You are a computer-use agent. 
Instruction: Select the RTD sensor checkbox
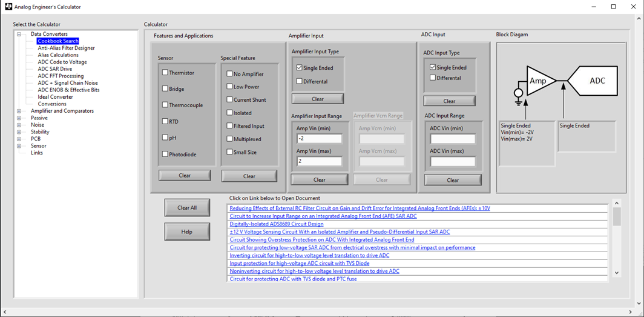[165, 121]
